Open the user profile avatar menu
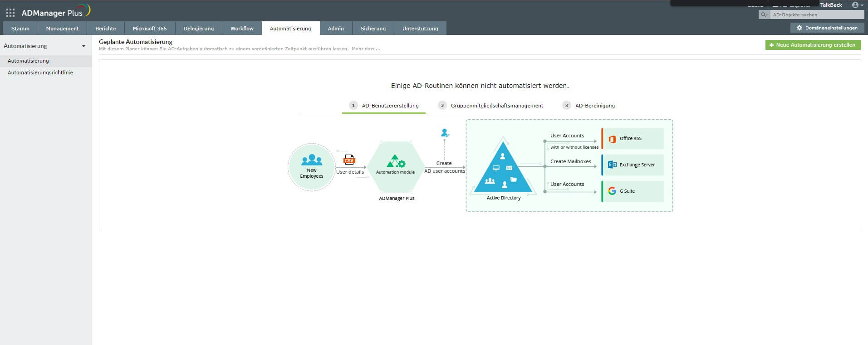The image size is (868, 345). (x=858, y=5)
